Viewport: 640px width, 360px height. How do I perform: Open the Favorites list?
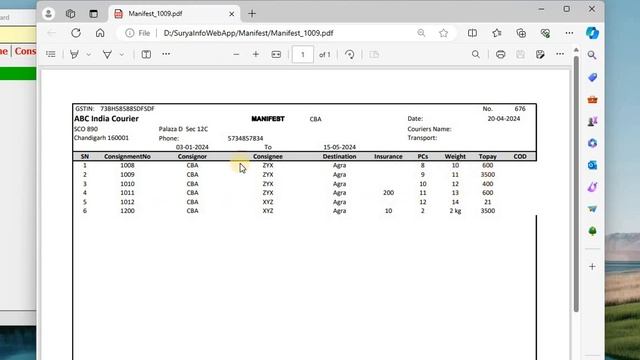[497, 33]
